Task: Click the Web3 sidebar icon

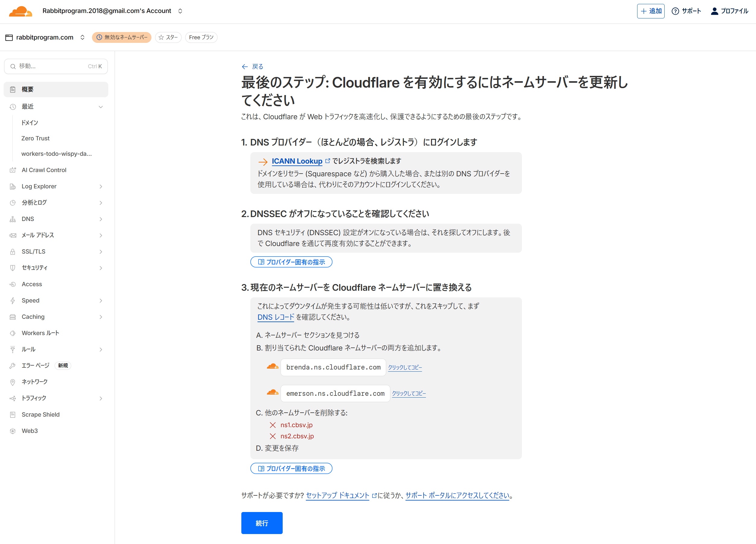Action: [13, 431]
